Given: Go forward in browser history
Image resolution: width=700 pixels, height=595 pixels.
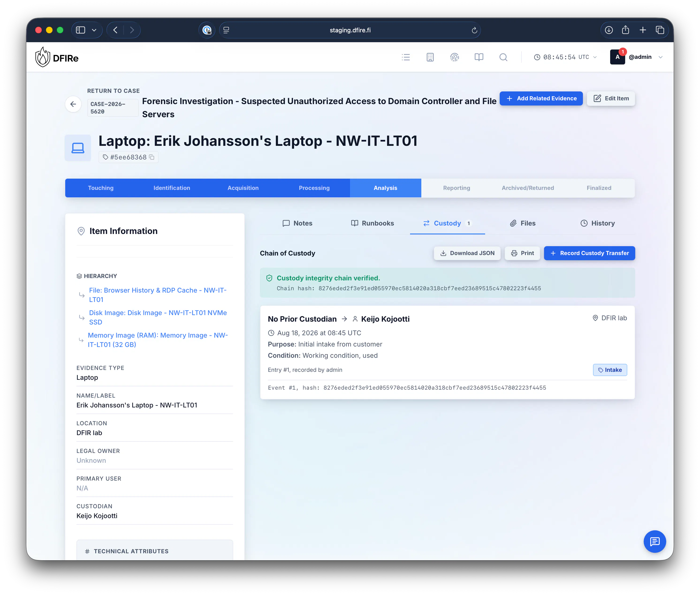Looking at the screenshot, I should tap(132, 30).
